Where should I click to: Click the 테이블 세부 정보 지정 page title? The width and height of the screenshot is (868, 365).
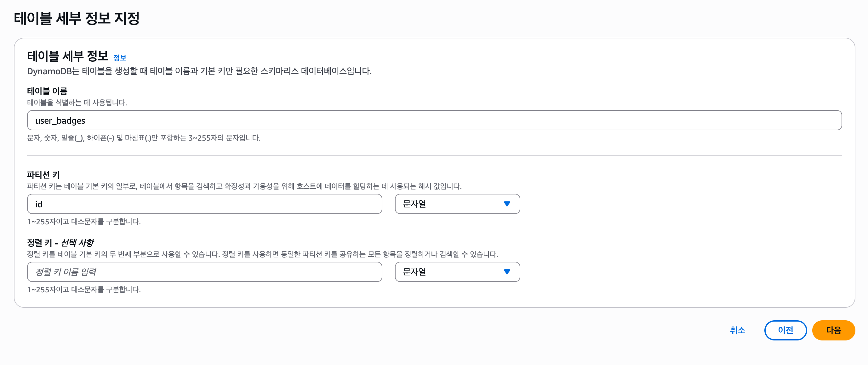77,18
